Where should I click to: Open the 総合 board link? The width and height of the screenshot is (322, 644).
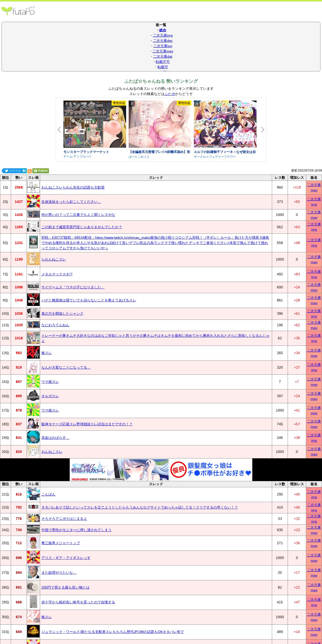point(163,30)
